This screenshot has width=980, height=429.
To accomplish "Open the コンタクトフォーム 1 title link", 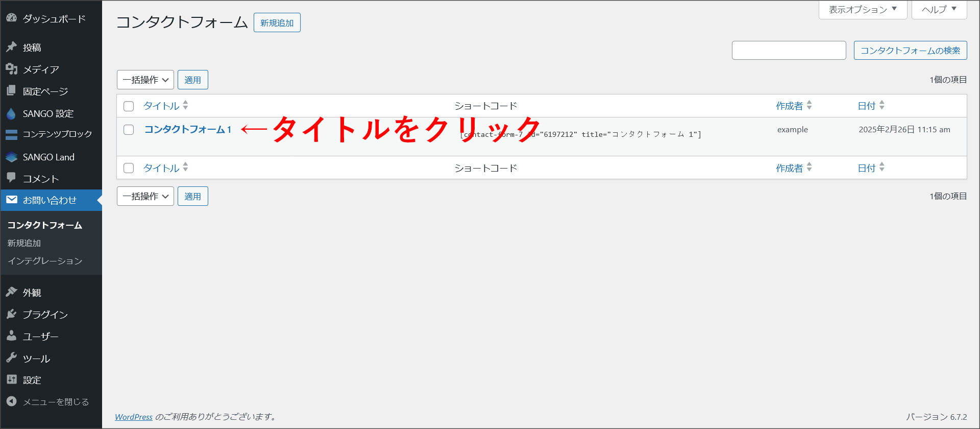I will pyautogui.click(x=187, y=130).
